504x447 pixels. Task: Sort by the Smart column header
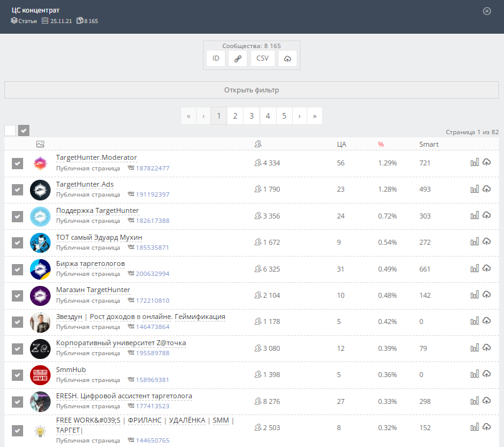(x=429, y=144)
